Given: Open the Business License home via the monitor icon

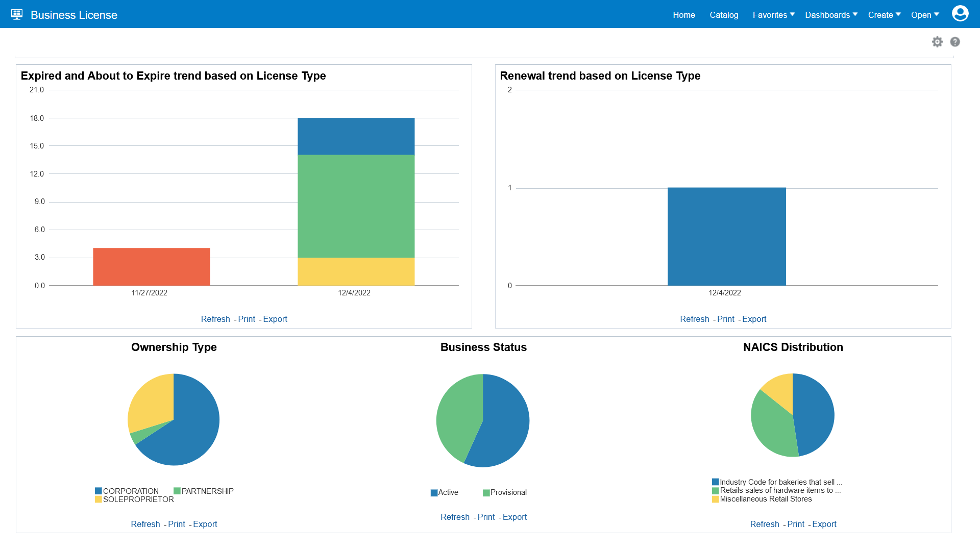Looking at the screenshot, I should click(x=17, y=14).
